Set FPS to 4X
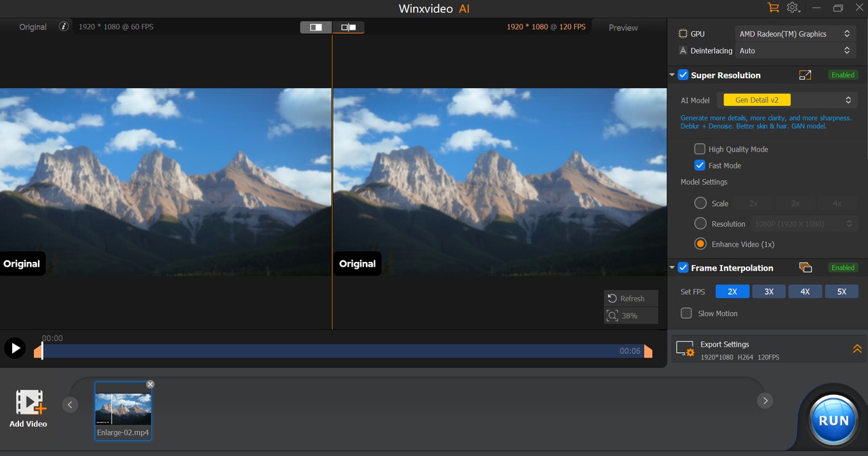The width and height of the screenshot is (868, 456). point(805,291)
